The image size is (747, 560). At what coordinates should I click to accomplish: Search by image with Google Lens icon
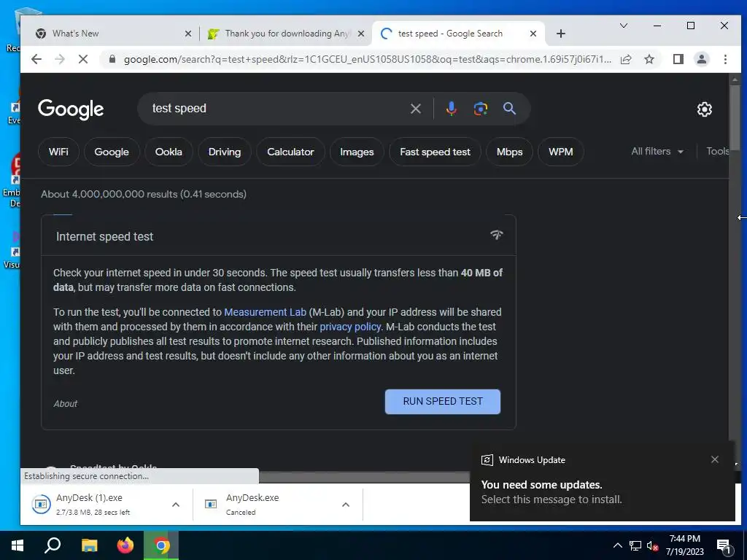[480, 109]
